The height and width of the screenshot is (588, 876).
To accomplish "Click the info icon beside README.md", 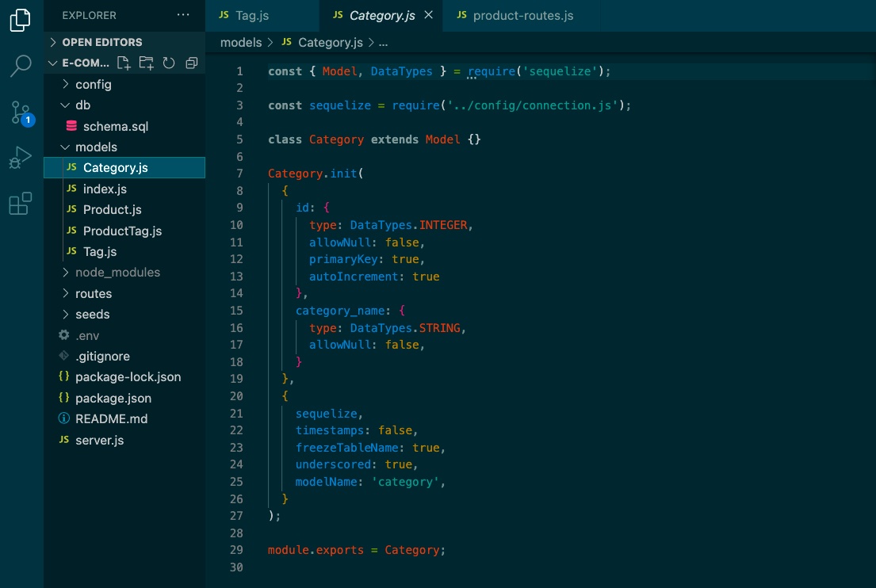I will coord(64,418).
